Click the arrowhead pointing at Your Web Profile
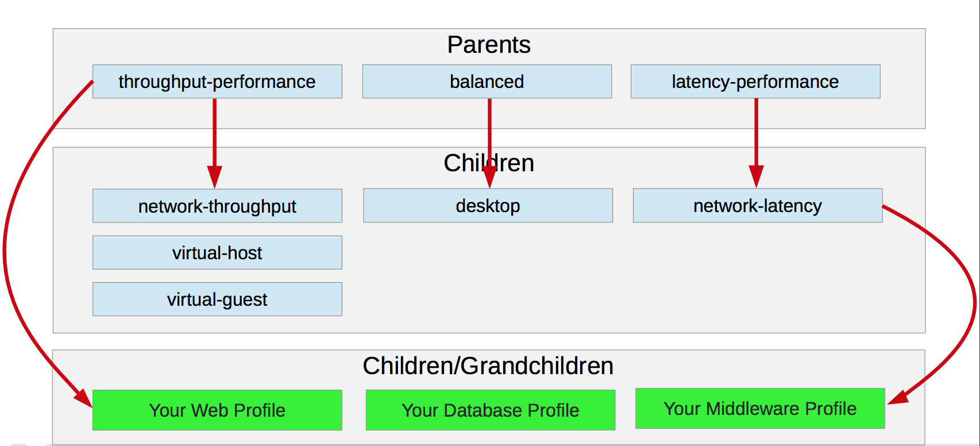This screenshot has width=980, height=446. pos(84,398)
